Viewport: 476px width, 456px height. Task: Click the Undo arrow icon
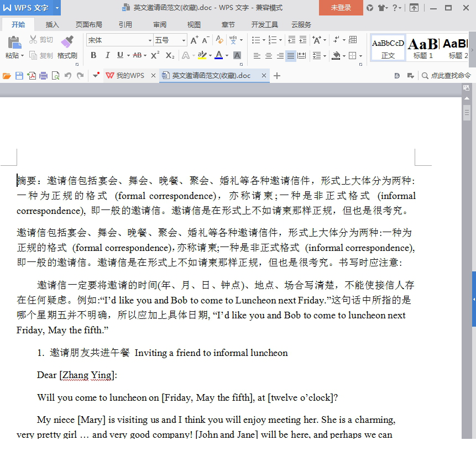(x=67, y=76)
